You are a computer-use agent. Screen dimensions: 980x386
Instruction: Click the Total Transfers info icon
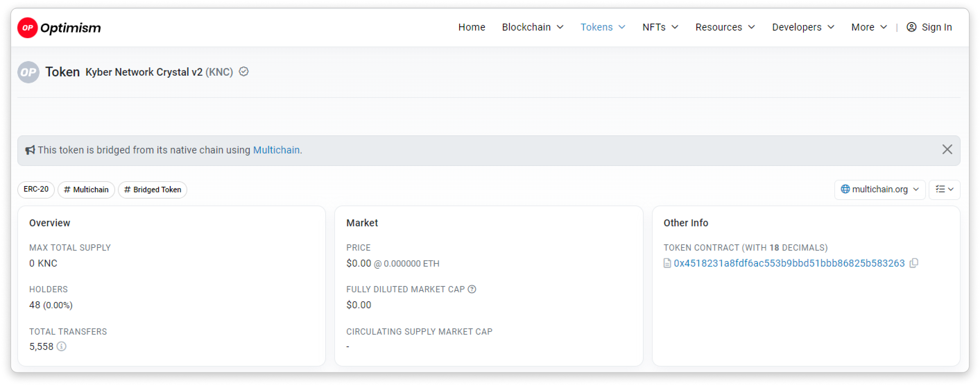[62, 346]
